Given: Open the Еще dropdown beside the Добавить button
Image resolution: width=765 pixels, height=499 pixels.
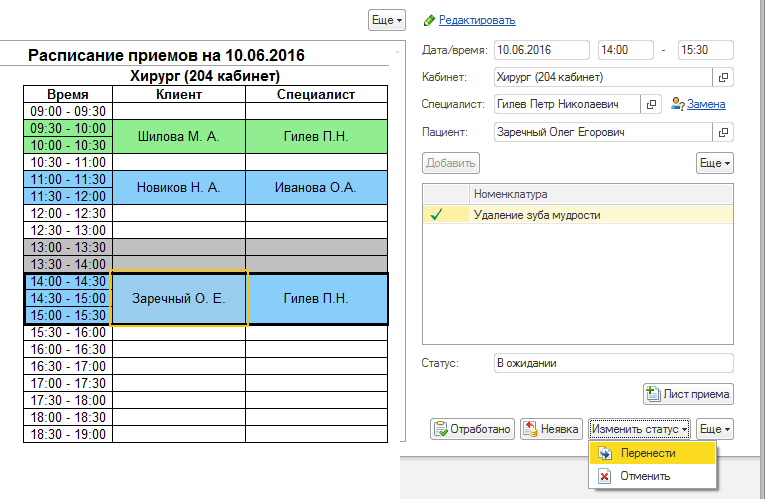Looking at the screenshot, I should [x=714, y=162].
